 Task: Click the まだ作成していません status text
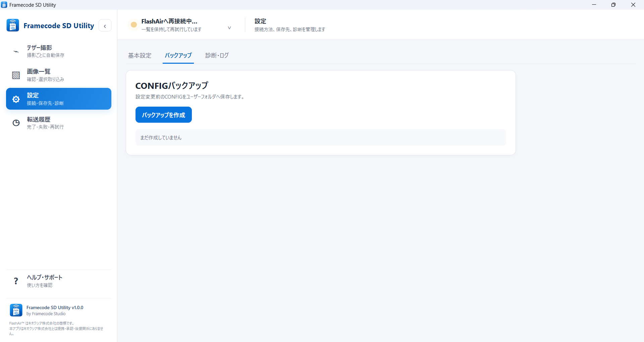[x=161, y=138]
